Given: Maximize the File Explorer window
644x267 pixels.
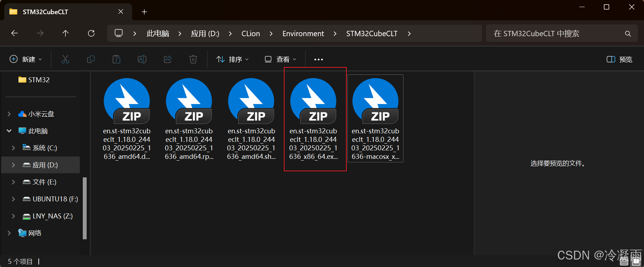Looking at the screenshot, I should pyautogui.click(x=607, y=7).
